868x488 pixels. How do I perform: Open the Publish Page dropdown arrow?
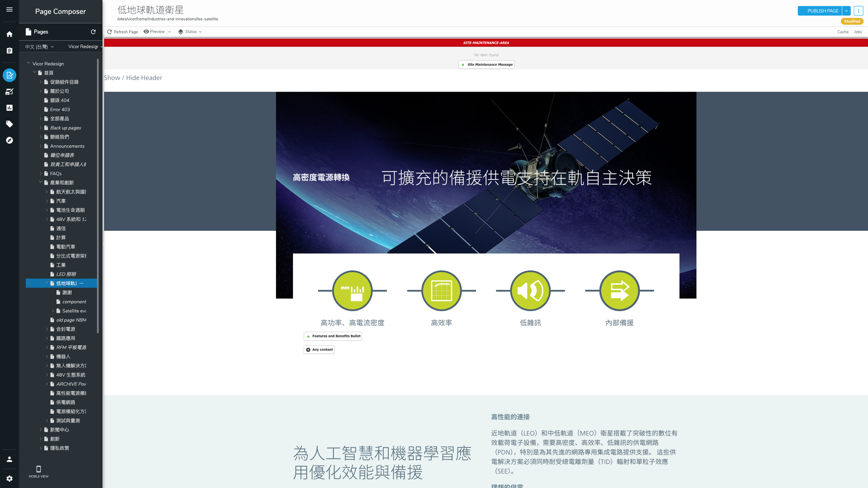tap(846, 11)
